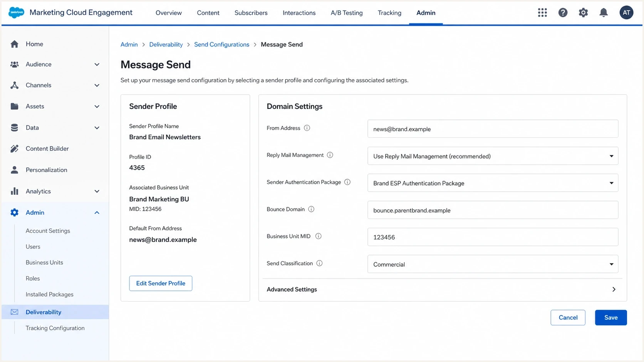Expand the Data sidebar section
This screenshot has width=644, height=362.
[x=97, y=127]
